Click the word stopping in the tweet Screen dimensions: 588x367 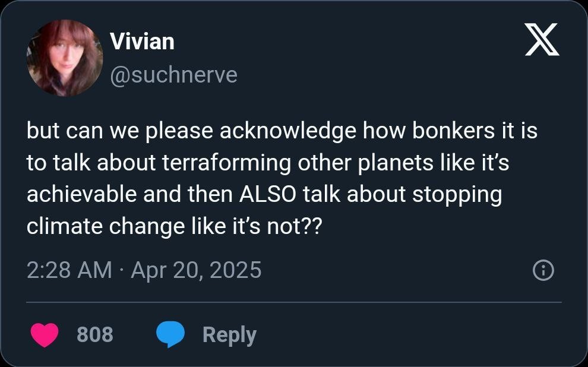coord(457,195)
